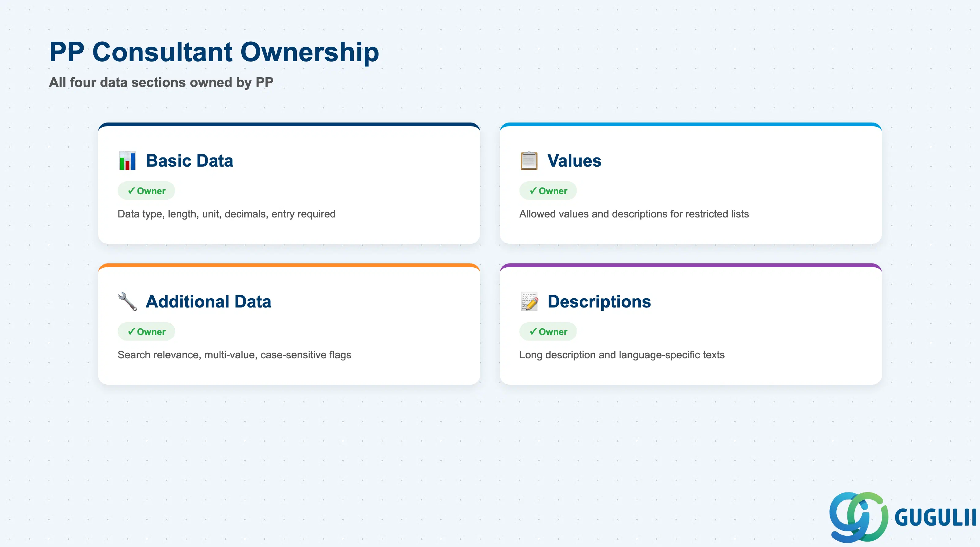Click the clipboard icon beside Values

click(529, 160)
